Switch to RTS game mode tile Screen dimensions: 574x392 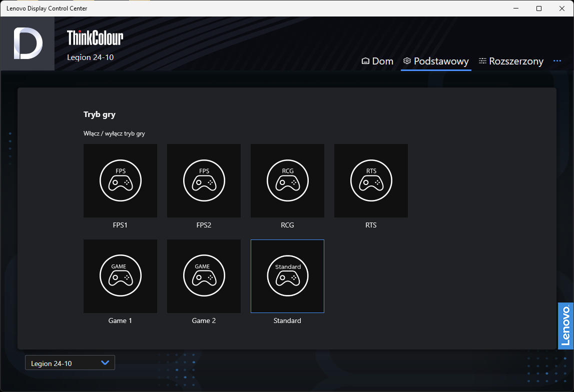[x=371, y=181]
